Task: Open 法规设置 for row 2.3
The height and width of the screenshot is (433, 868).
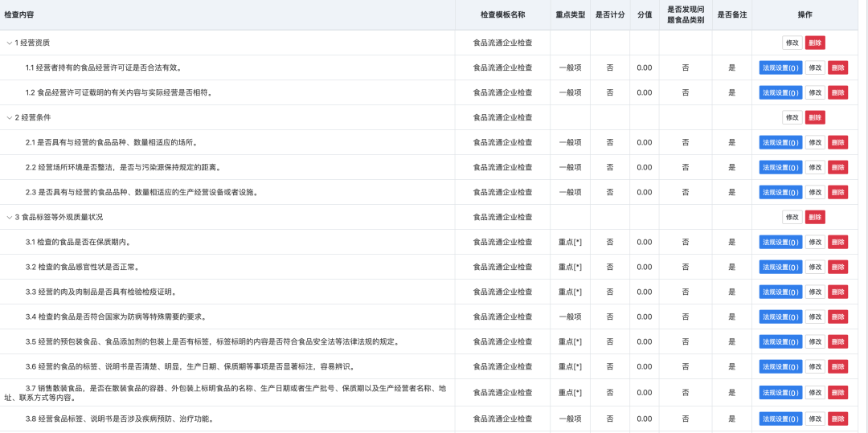Action: (x=780, y=192)
